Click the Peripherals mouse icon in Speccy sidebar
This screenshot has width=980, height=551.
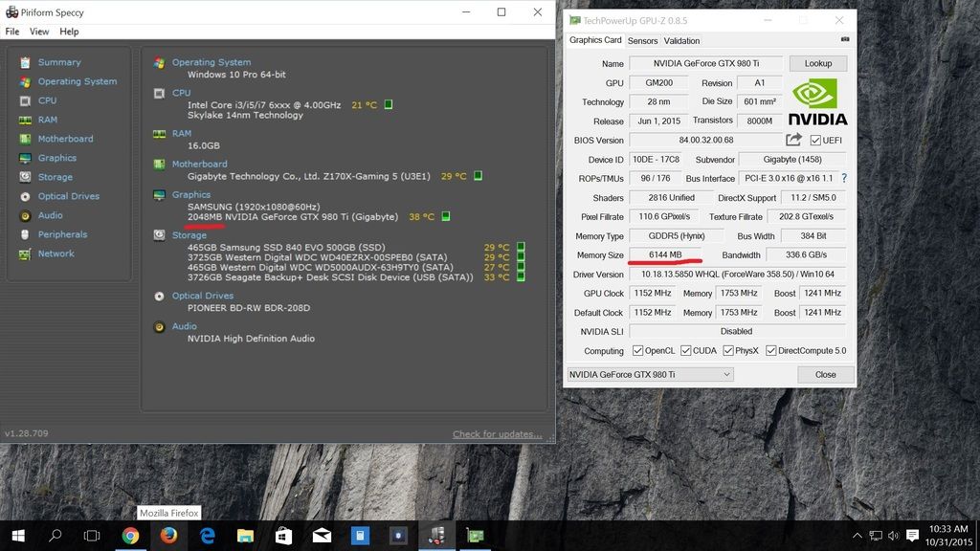pyautogui.click(x=25, y=234)
